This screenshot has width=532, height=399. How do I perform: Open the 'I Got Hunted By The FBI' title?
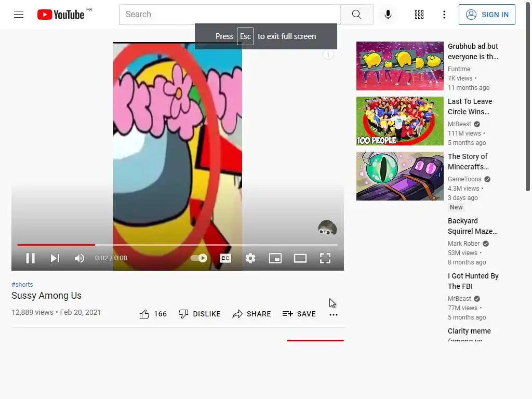coord(473,281)
